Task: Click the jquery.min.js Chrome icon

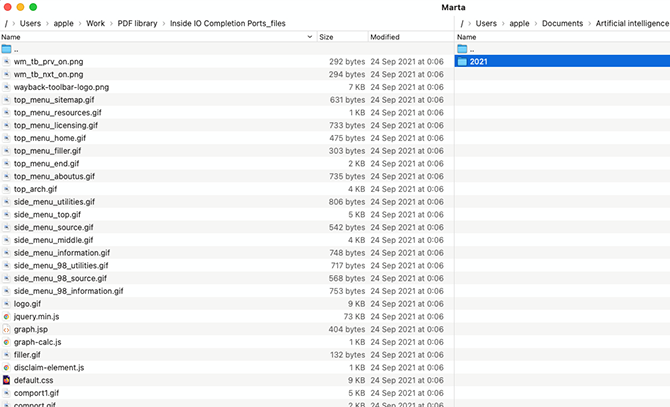Action: point(6,316)
